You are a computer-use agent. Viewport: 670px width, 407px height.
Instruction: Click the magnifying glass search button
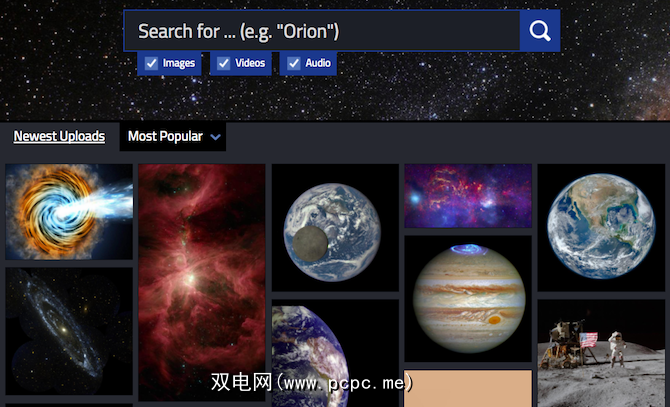pos(540,31)
